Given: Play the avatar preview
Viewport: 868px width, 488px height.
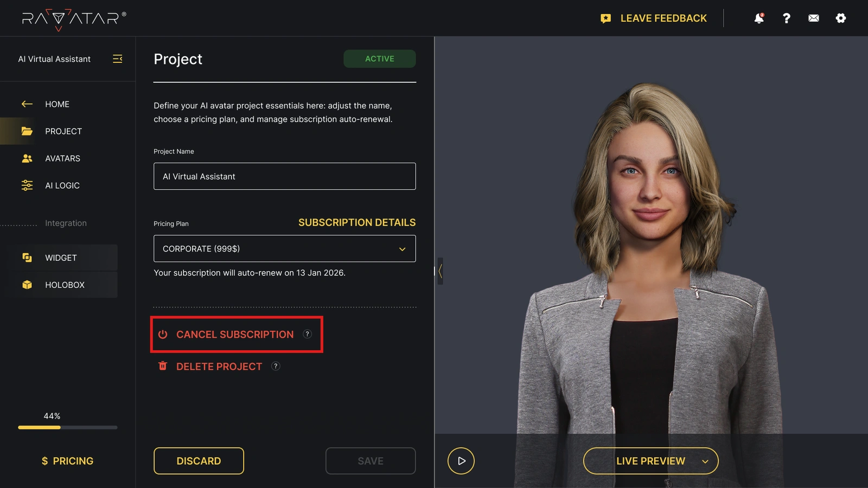Looking at the screenshot, I should point(461,460).
